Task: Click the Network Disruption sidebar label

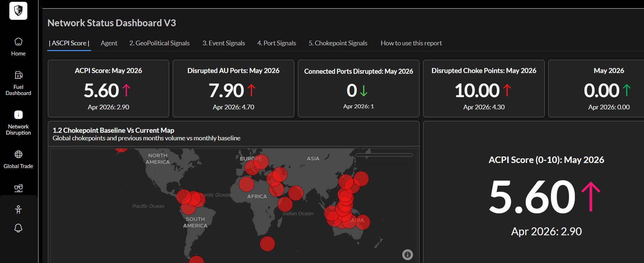Action: click(x=18, y=130)
